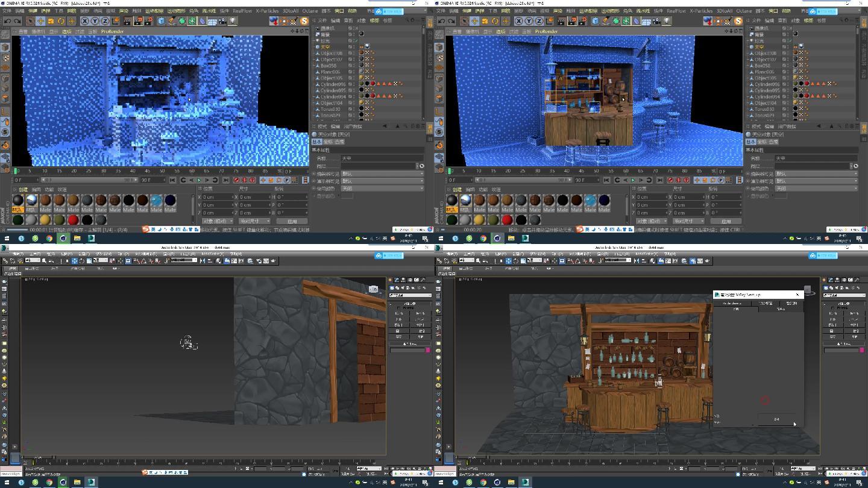The width and height of the screenshot is (868, 488).
Task: Pick Live Selection tool in right Cinema 4D window
Action: [x=464, y=20]
